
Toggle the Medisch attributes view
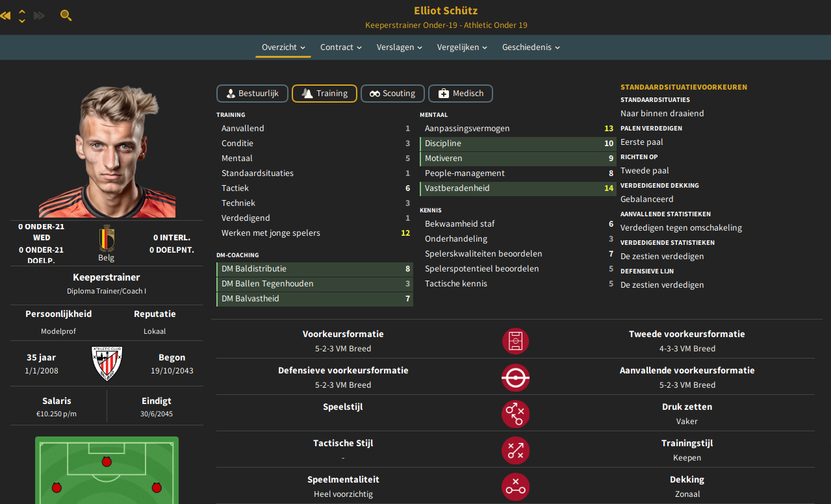point(461,94)
